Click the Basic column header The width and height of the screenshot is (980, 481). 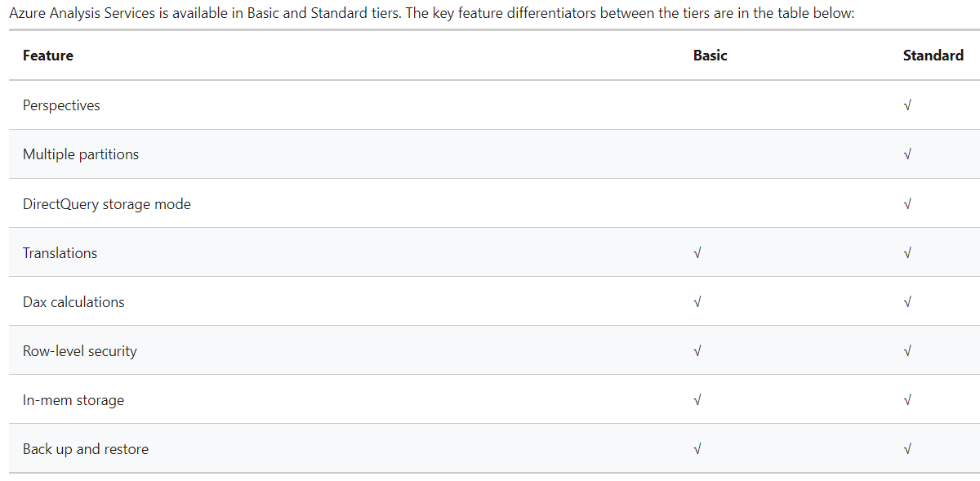point(710,56)
